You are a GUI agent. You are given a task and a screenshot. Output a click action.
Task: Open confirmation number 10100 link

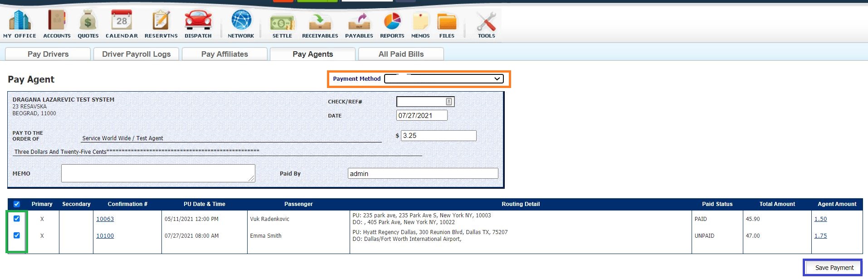105,236
